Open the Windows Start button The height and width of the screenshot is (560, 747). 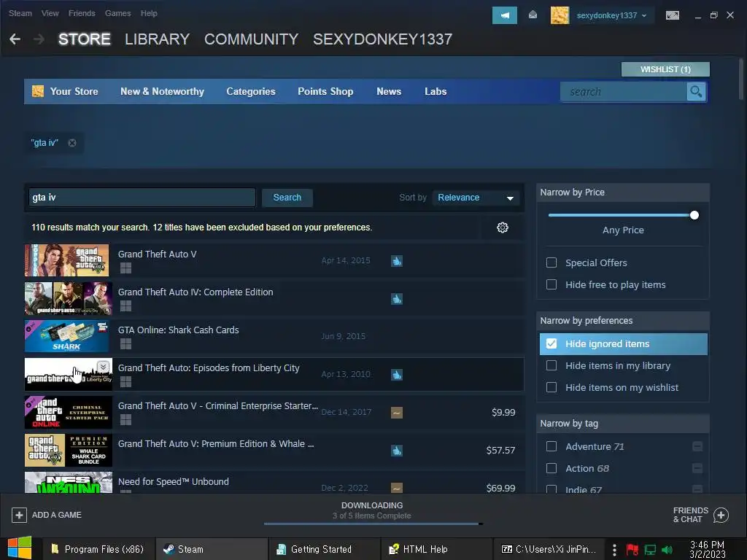(20, 548)
